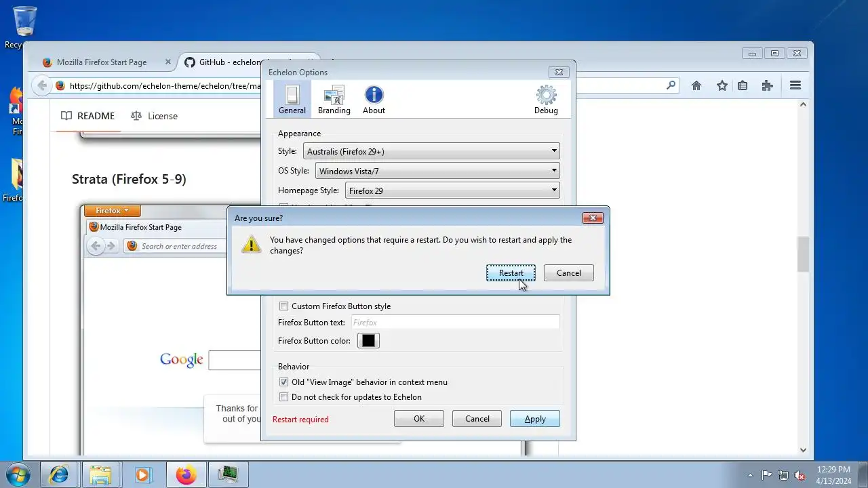The image size is (868, 488).
Task: Expand the Homepage Style dropdown
Action: [x=452, y=190]
